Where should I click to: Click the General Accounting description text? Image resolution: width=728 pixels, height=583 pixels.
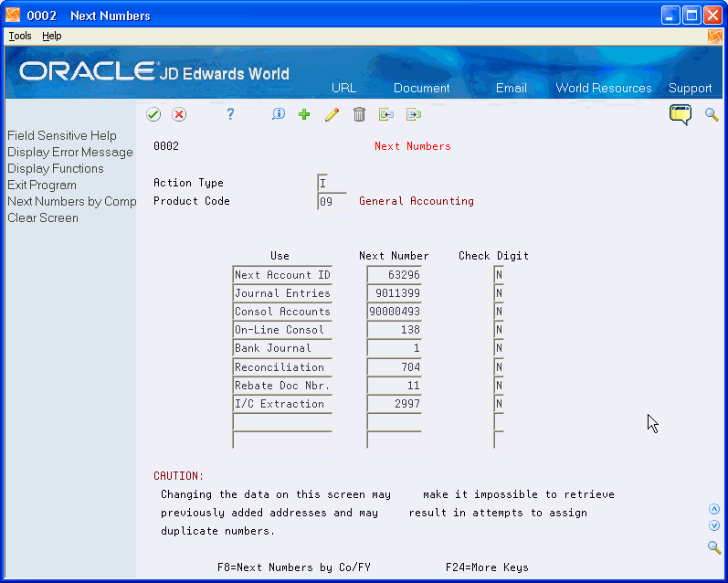pos(417,201)
